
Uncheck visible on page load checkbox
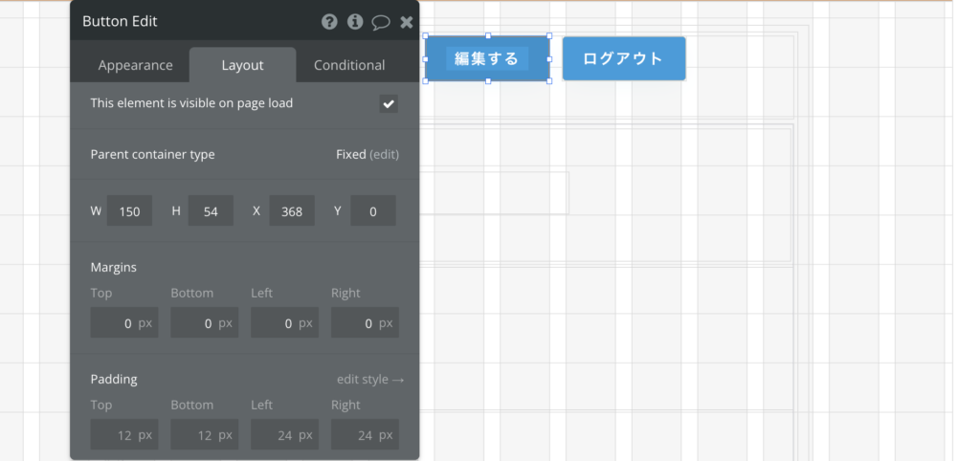(388, 103)
